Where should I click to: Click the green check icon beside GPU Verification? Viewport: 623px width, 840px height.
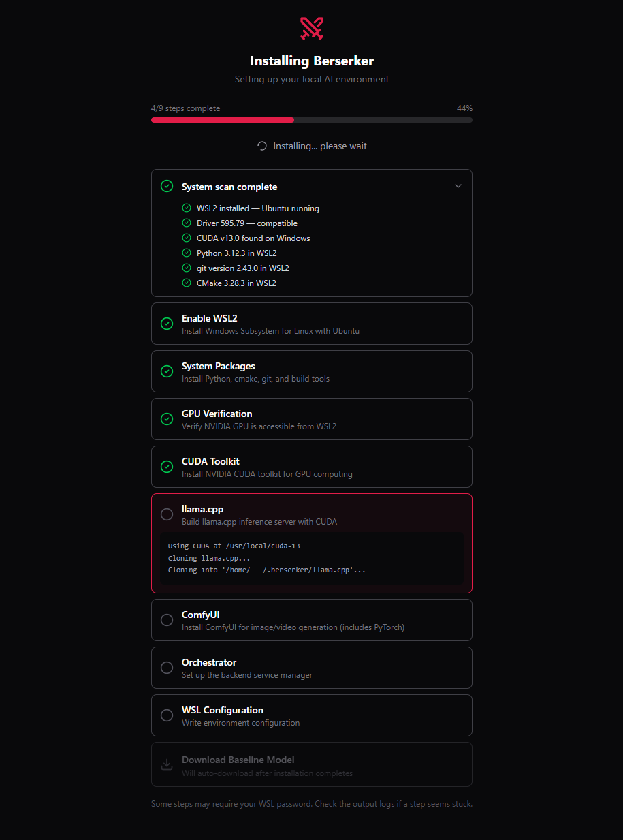(x=167, y=419)
